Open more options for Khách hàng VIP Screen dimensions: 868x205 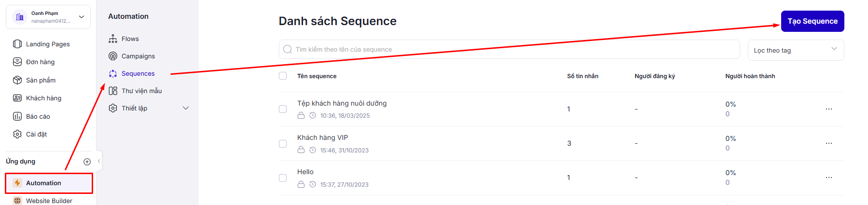pos(828,143)
